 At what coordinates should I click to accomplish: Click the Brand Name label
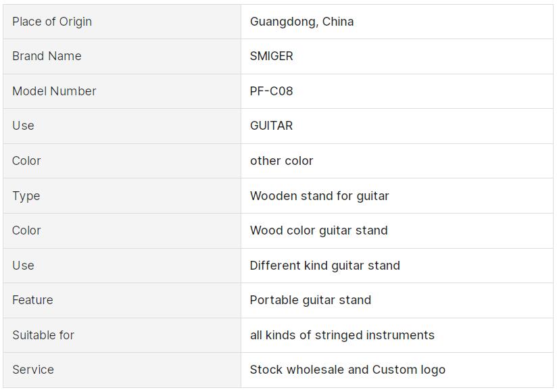(x=47, y=56)
